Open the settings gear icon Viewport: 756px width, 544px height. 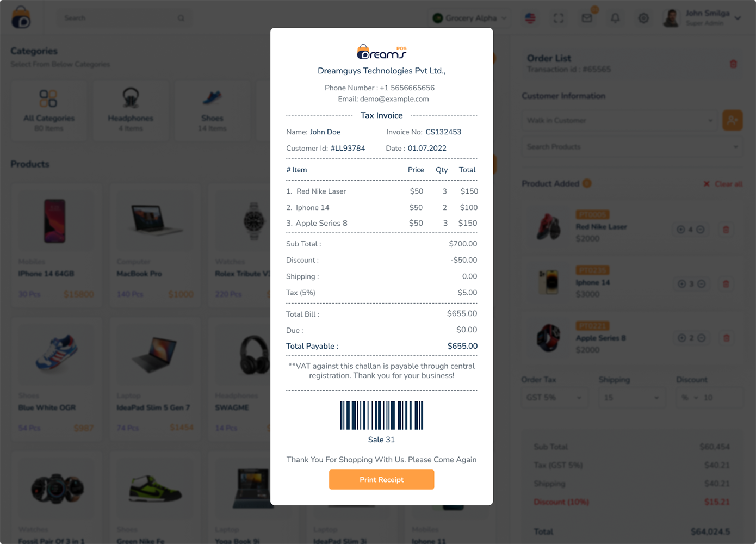pyautogui.click(x=643, y=18)
